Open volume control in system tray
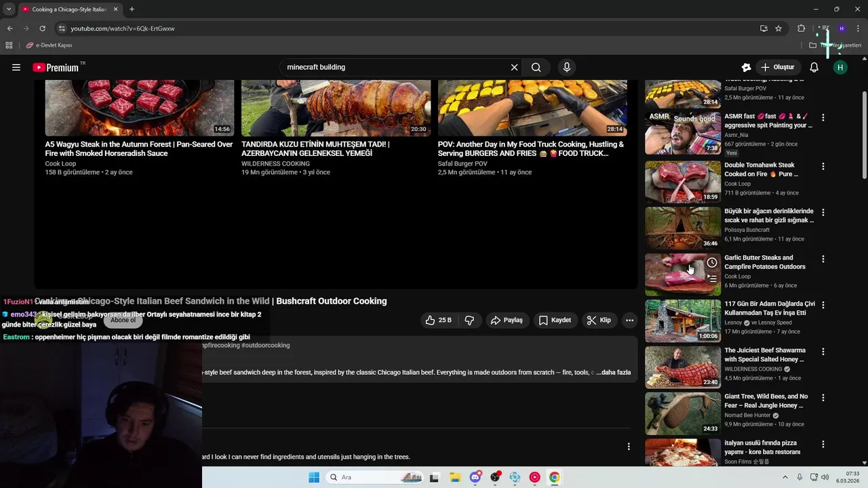This screenshot has height=488, width=868. 825,477
